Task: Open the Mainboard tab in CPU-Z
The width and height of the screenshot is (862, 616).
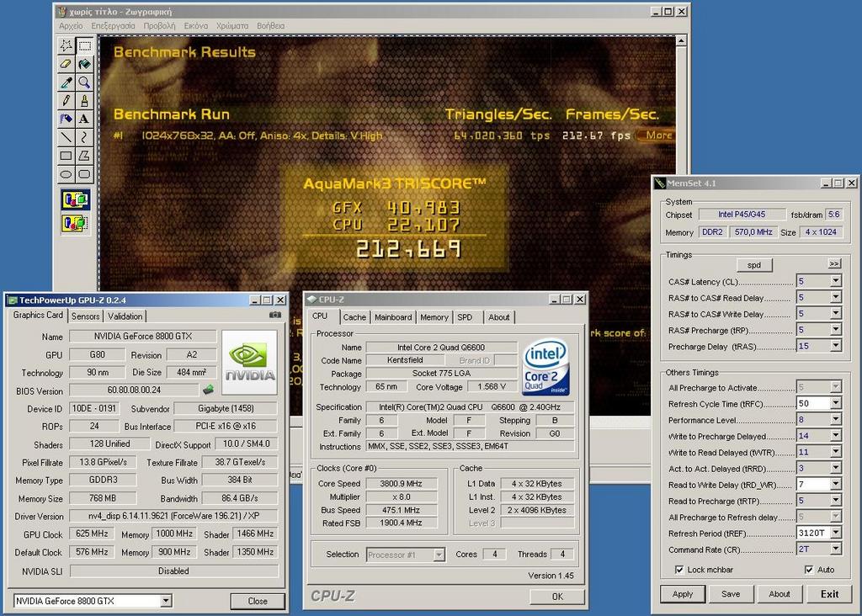Action: pos(393,317)
